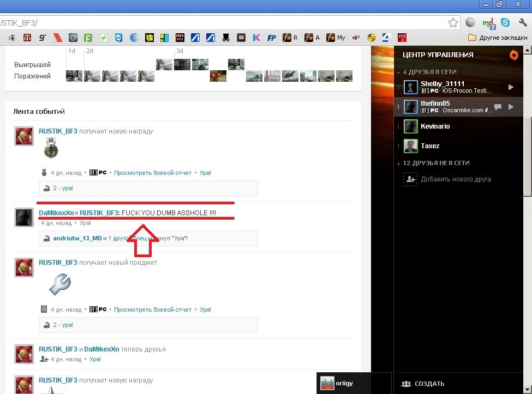Click the wrench item image

pyautogui.click(x=60, y=284)
